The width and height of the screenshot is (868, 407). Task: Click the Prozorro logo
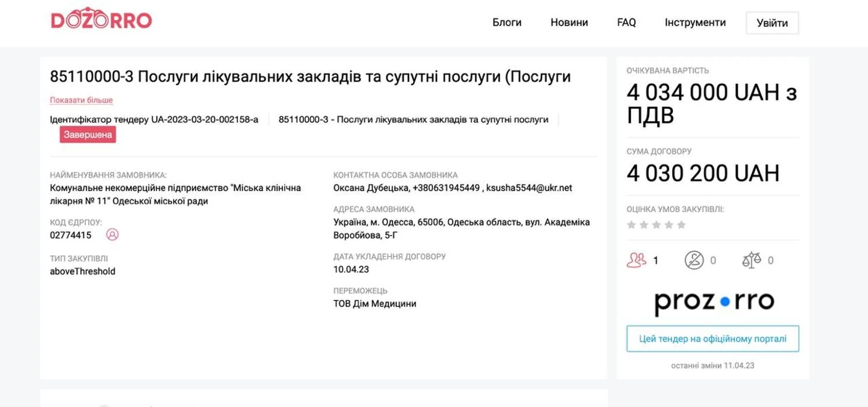tap(713, 302)
